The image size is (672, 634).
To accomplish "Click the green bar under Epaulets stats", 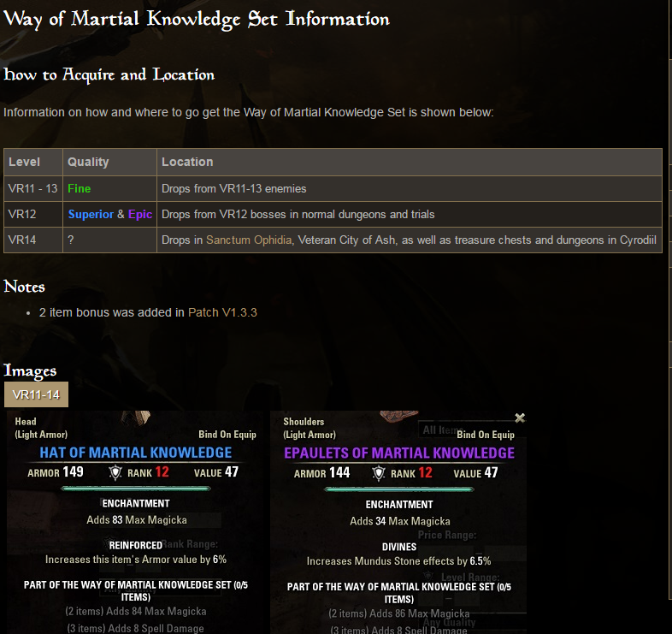I will (x=399, y=489).
